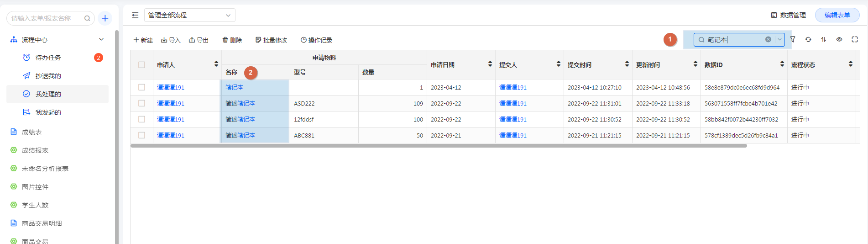Click the filter funnel icon
Viewport: 868px width, 244px height.
(x=793, y=40)
